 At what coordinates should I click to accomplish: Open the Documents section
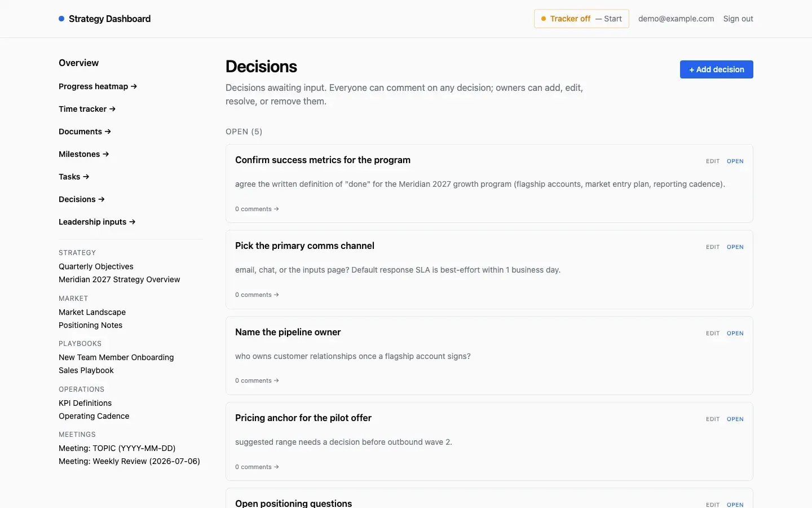[85, 132]
